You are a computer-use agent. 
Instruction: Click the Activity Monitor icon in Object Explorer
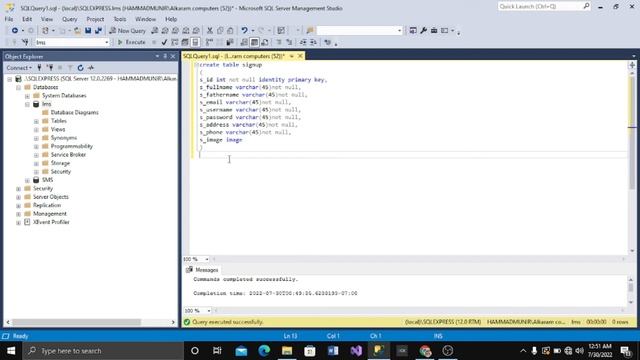[x=91, y=68]
